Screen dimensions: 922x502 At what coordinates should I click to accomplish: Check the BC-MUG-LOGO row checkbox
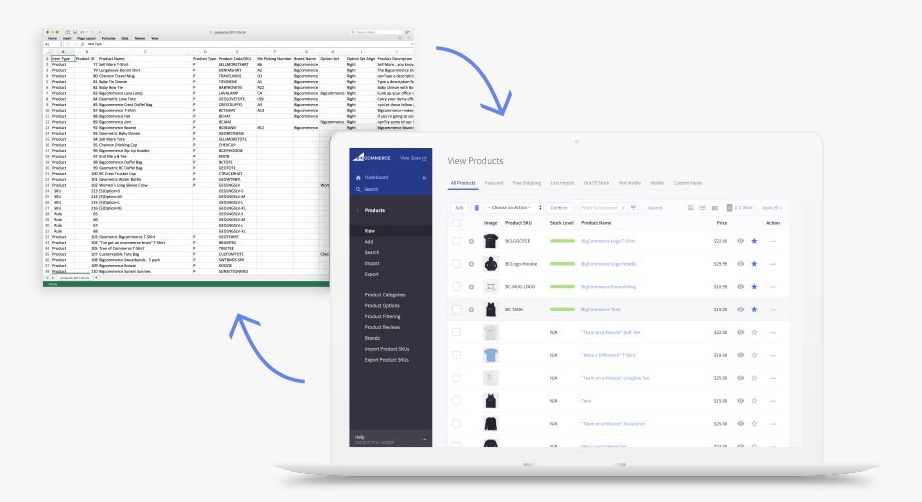[x=456, y=287]
